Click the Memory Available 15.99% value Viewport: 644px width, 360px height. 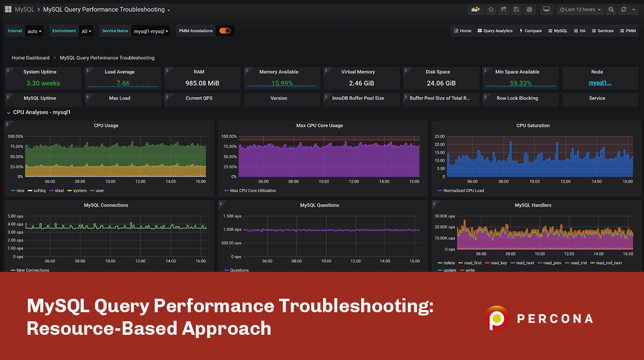(x=282, y=83)
